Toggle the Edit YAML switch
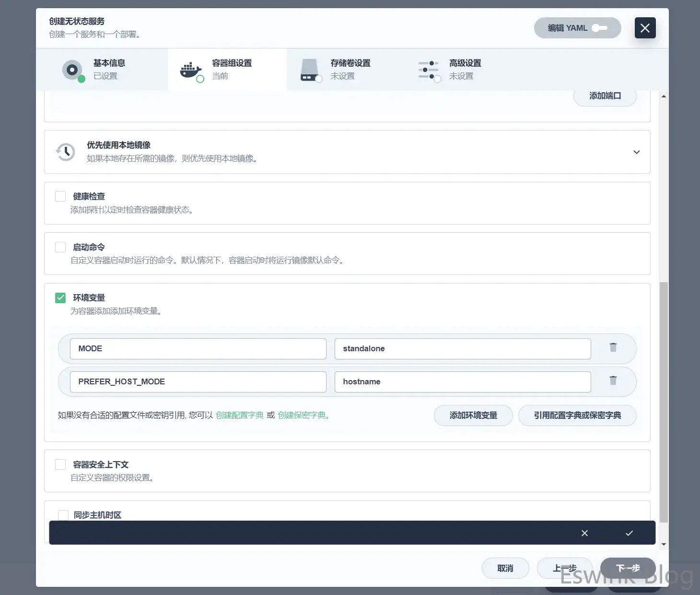The image size is (700, 595). click(x=599, y=28)
